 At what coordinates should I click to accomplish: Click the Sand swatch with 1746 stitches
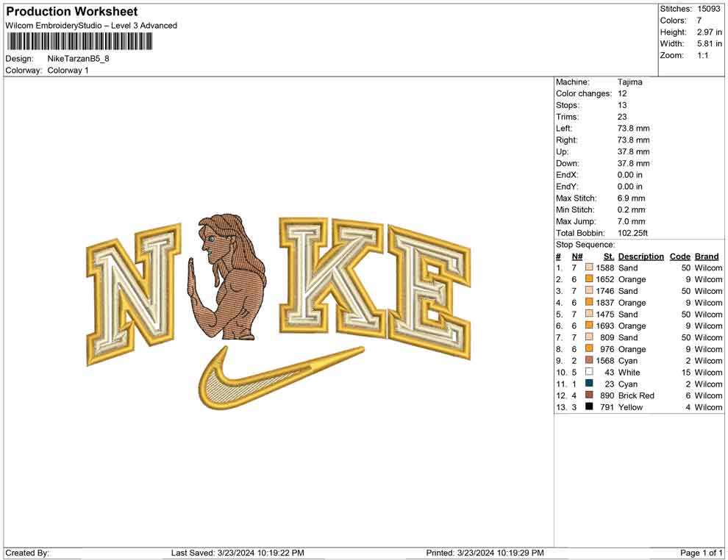pos(589,290)
